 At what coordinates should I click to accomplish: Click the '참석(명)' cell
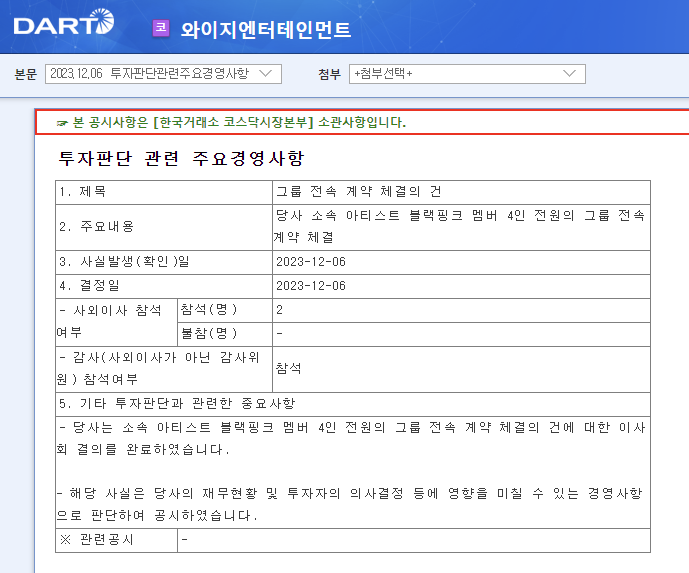click(225, 310)
